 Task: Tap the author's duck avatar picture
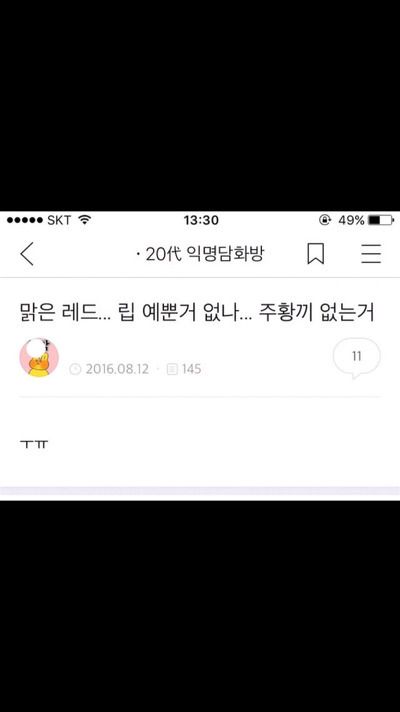pyautogui.click(x=39, y=357)
